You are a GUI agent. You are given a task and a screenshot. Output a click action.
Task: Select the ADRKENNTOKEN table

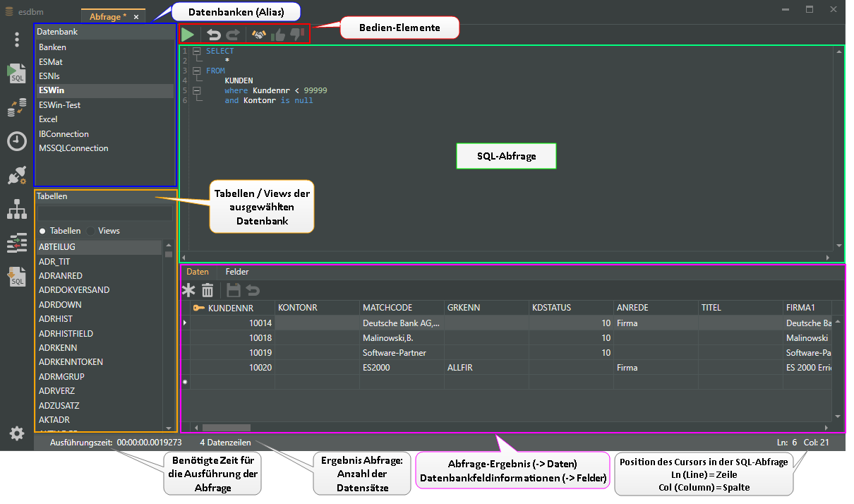100,362
